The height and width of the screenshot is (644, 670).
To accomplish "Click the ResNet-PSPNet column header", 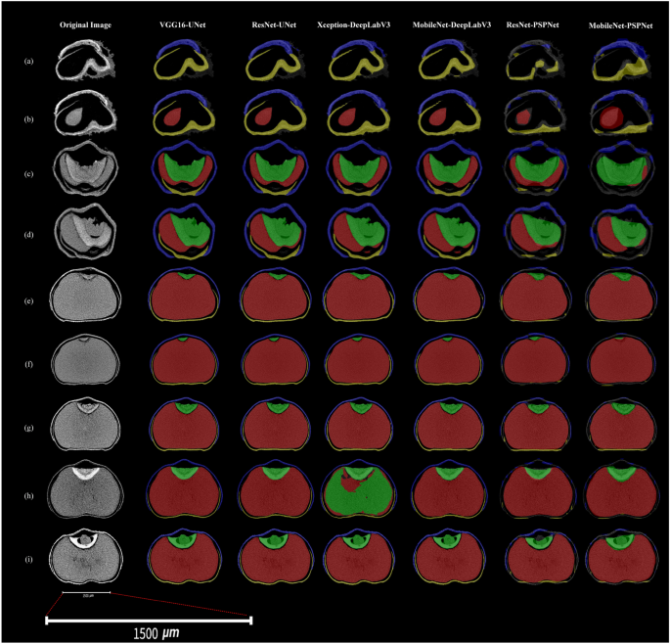I will click(x=532, y=25).
